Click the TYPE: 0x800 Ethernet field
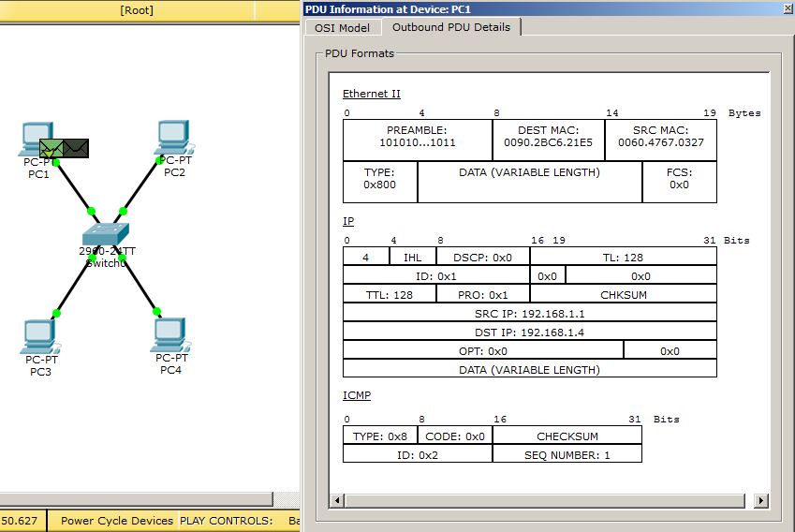This screenshot has width=795, height=532. point(380,182)
